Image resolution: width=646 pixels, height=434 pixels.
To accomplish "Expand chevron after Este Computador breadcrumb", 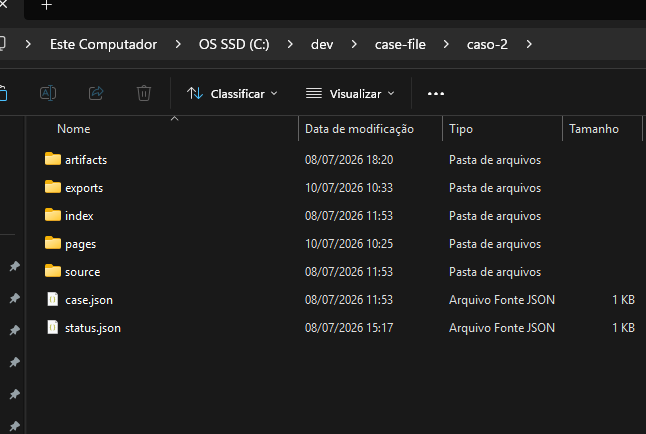I will tap(178, 44).
